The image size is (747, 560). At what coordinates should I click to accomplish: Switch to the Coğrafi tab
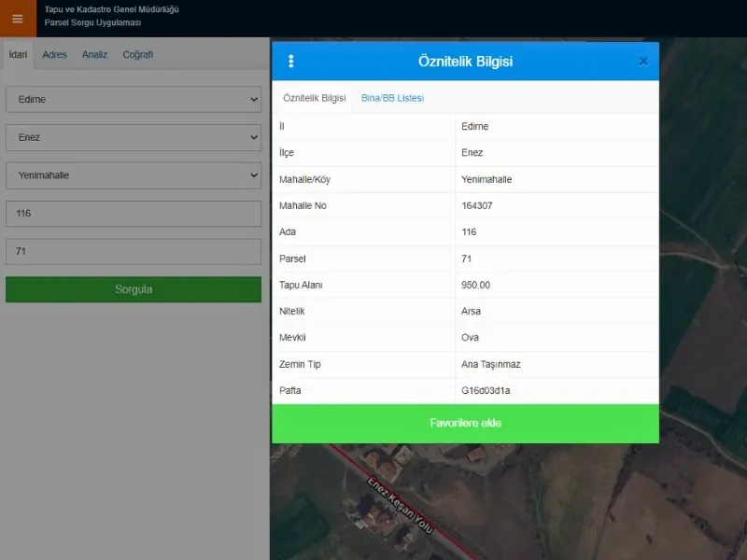(137, 54)
